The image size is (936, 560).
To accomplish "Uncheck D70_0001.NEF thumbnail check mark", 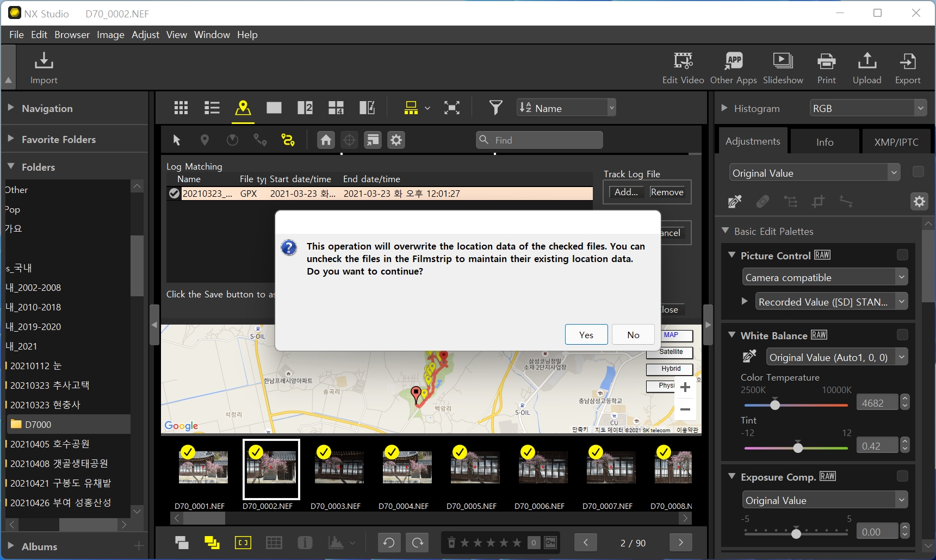I will click(x=188, y=452).
